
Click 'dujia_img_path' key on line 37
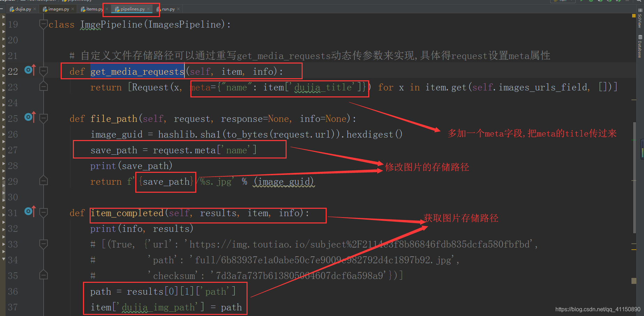coord(158,307)
